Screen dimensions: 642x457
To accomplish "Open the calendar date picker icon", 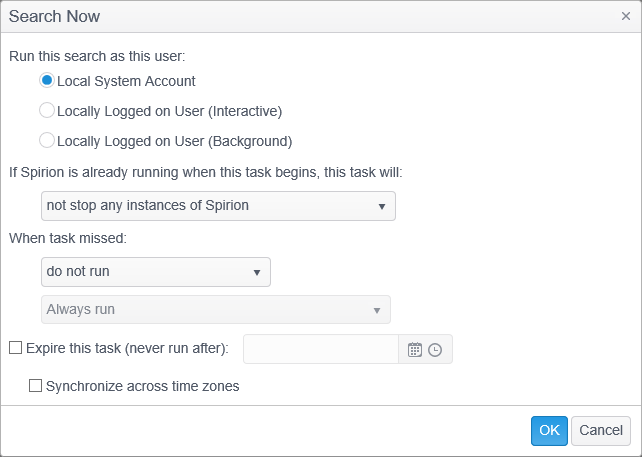I will point(414,349).
